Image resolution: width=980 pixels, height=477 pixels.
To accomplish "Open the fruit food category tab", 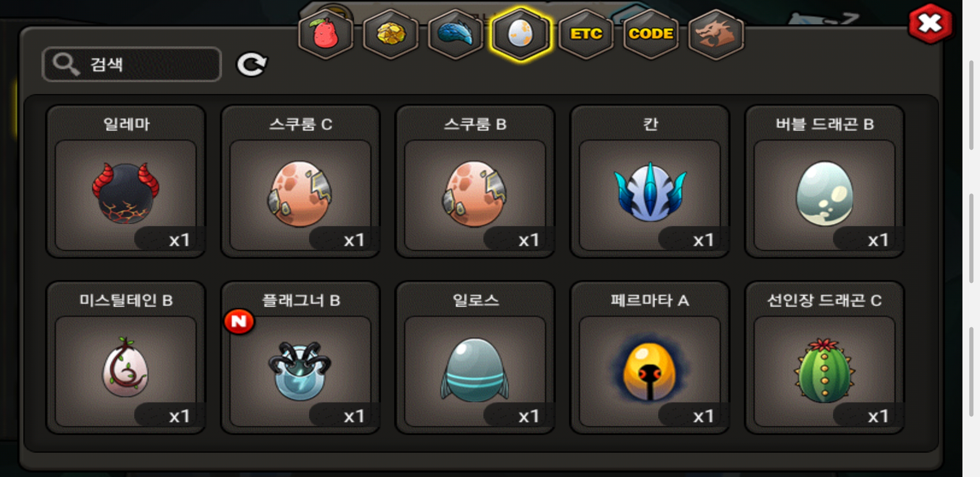I will point(326,34).
